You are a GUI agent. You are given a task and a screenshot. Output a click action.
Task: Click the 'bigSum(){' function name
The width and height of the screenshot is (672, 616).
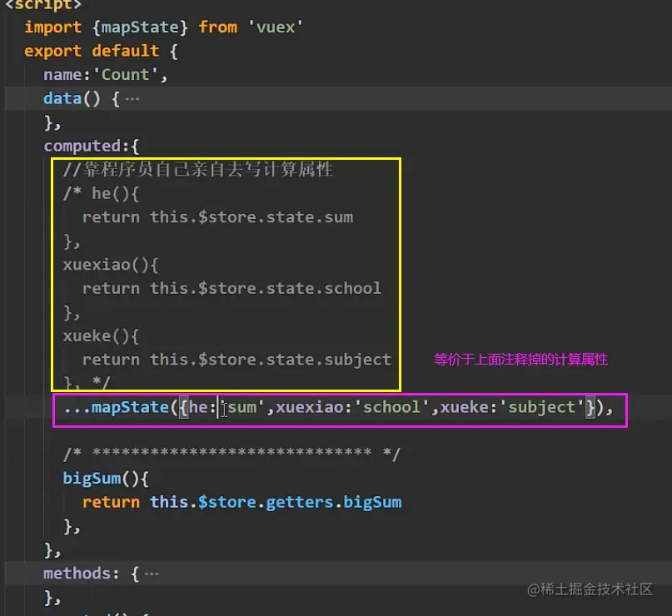tap(106, 479)
